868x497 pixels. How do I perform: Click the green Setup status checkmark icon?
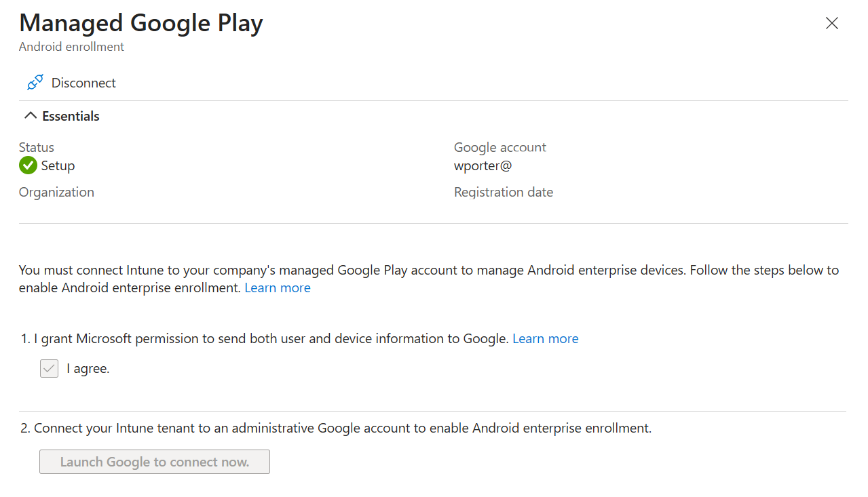pyautogui.click(x=28, y=165)
